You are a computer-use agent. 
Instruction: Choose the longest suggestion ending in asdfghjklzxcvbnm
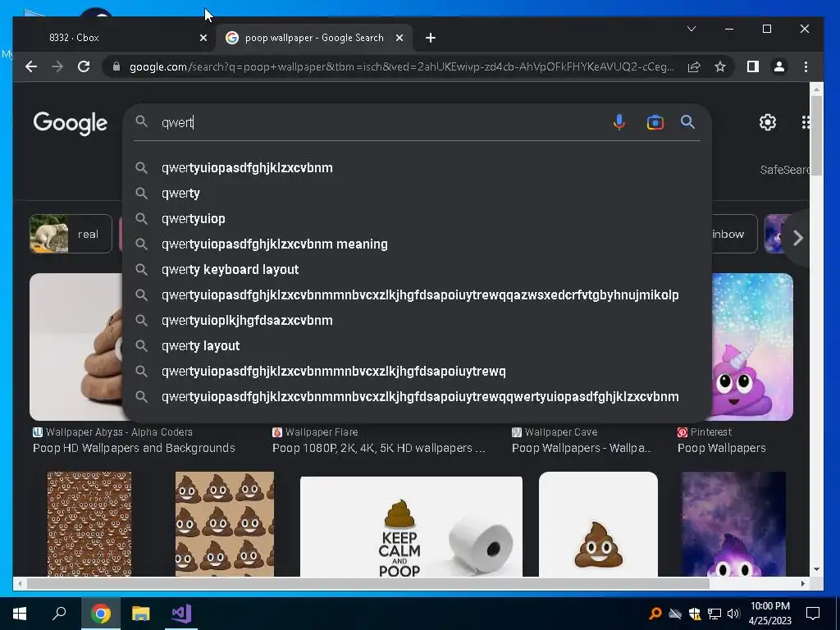[x=417, y=397]
